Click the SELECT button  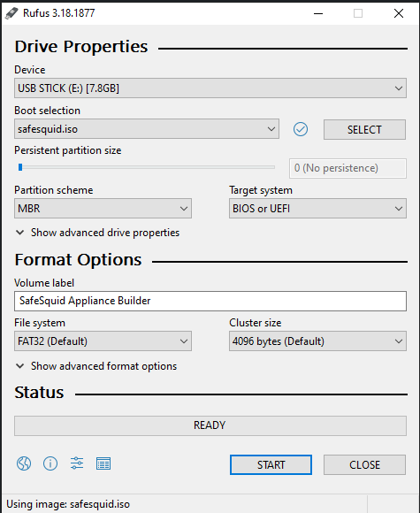click(x=364, y=129)
